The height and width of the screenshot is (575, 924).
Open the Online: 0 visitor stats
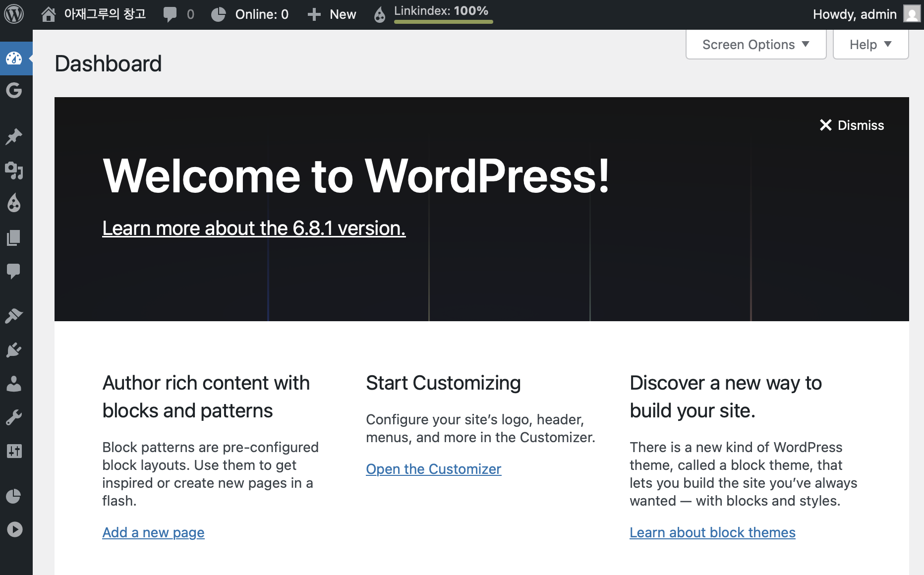[250, 14]
